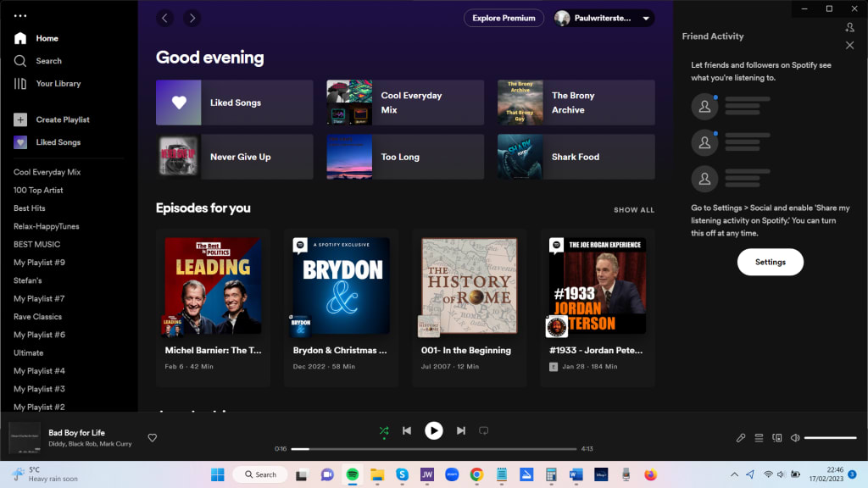The width and height of the screenshot is (868, 488).
Task: Mute the volume speaker icon
Action: coord(795,438)
